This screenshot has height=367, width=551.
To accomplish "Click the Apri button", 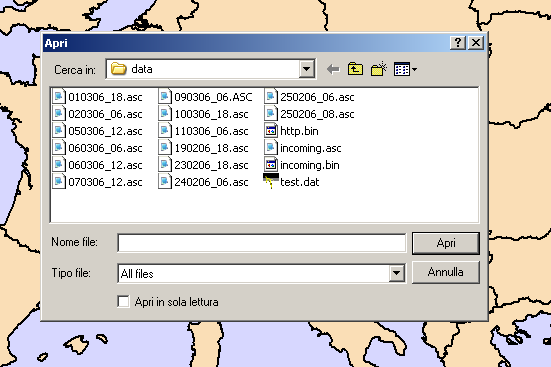I will pos(446,243).
